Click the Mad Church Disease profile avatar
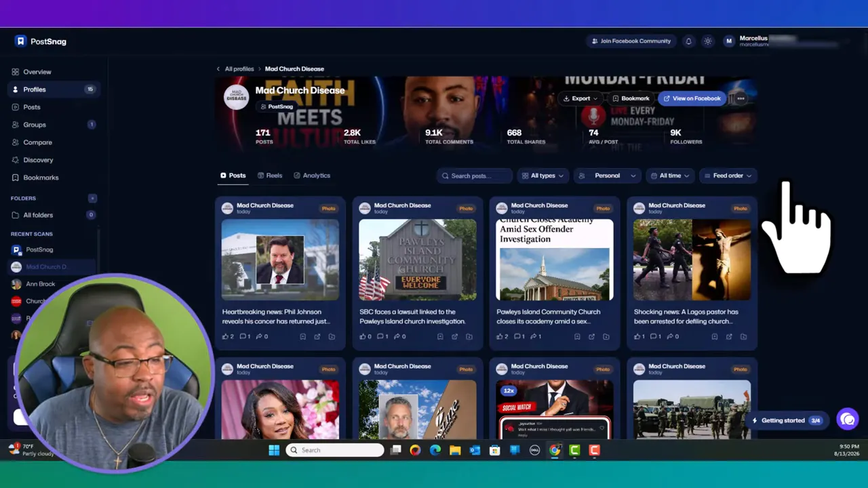 click(x=237, y=97)
